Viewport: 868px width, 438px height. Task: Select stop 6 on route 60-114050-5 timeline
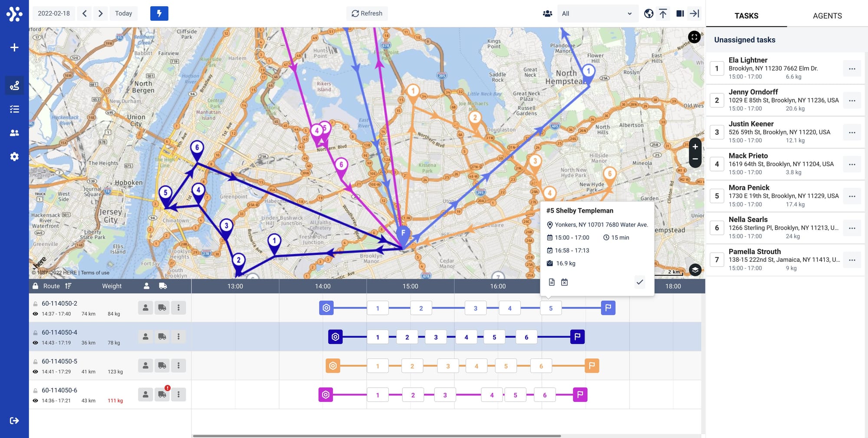coord(541,366)
